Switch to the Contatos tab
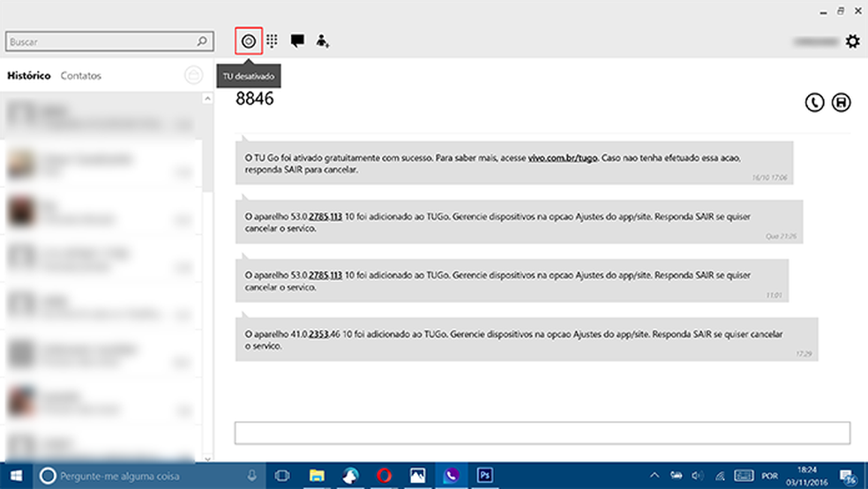 [81, 76]
